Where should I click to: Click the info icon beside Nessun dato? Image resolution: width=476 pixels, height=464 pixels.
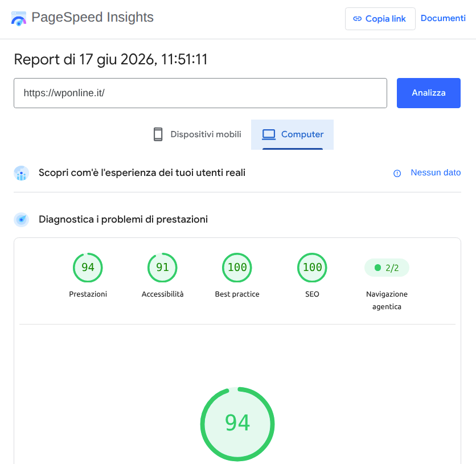397,173
